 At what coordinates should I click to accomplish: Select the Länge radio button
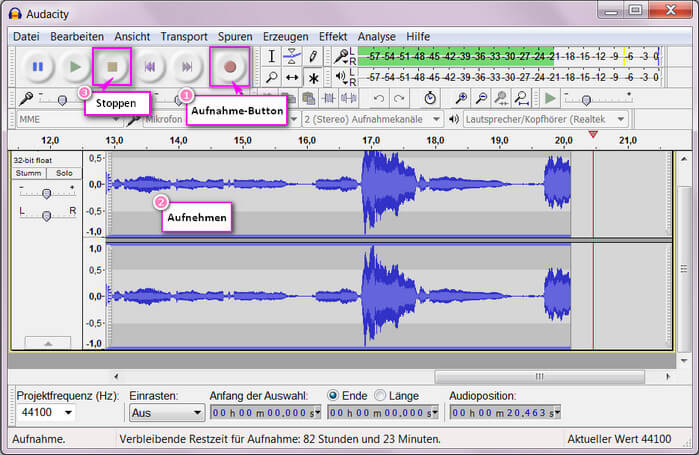point(380,395)
